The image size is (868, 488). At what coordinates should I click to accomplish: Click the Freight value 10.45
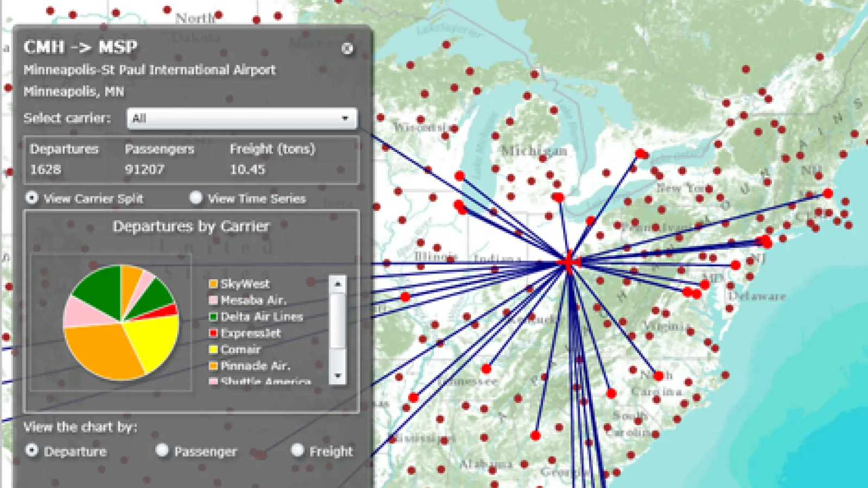247,170
